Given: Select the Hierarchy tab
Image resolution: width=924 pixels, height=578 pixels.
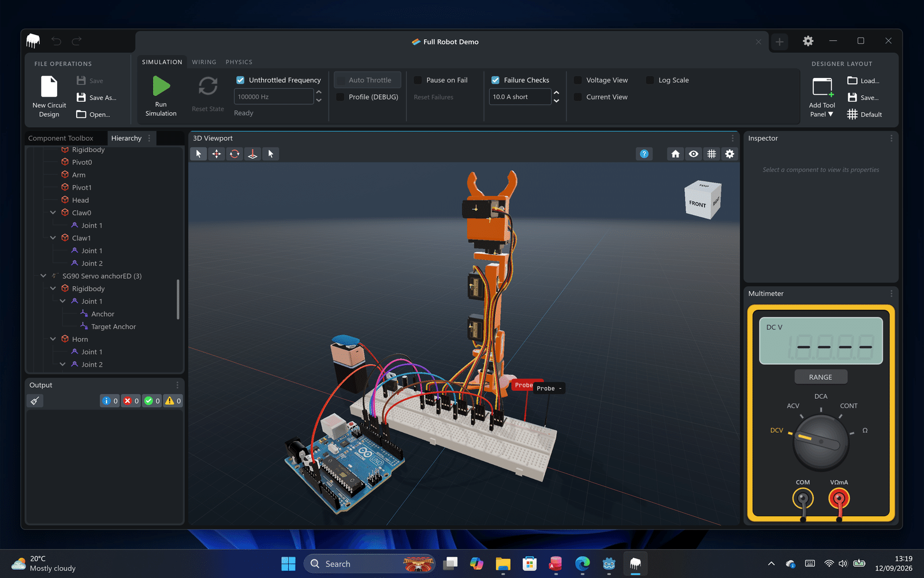Looking at the screenshot, I should tap(126, 138).
